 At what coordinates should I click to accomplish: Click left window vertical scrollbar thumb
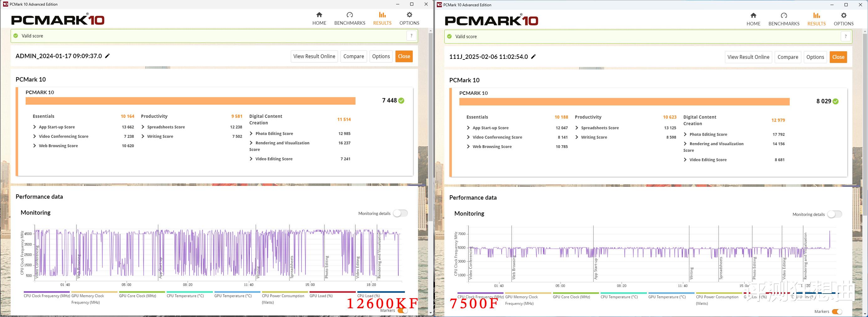(430, 127)
